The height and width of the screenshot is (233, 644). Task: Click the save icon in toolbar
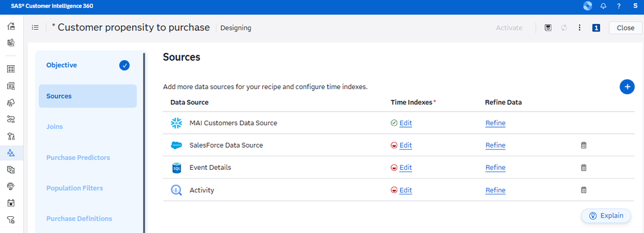[548, 28]
